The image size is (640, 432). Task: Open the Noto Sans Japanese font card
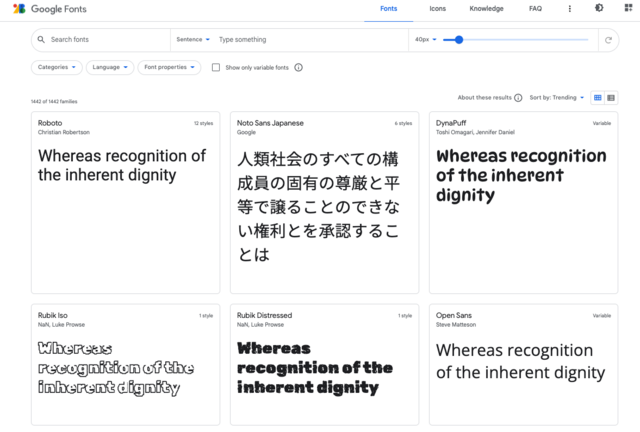(324, 203)
